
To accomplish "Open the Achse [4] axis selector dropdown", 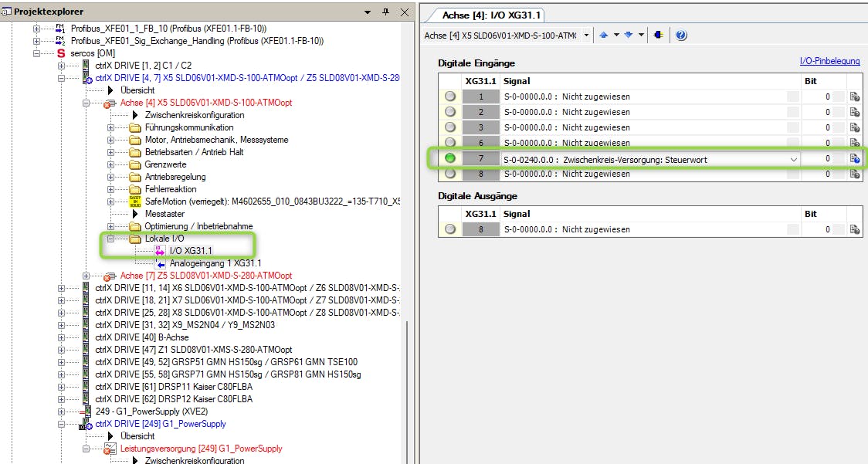I will (586, 36).
